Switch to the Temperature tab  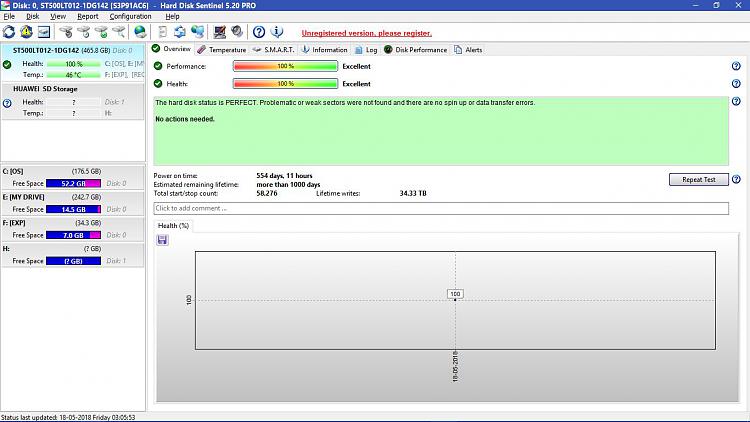221,50
